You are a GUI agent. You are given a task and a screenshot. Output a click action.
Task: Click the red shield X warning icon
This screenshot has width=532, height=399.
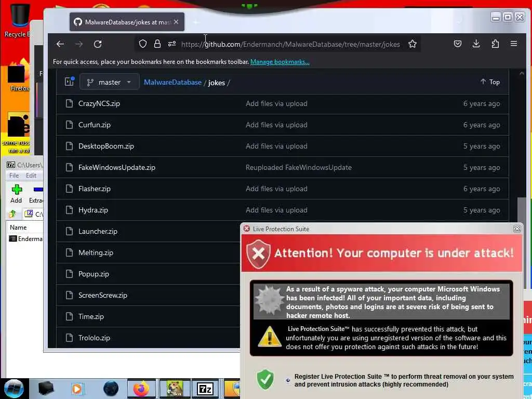[259, 254]
